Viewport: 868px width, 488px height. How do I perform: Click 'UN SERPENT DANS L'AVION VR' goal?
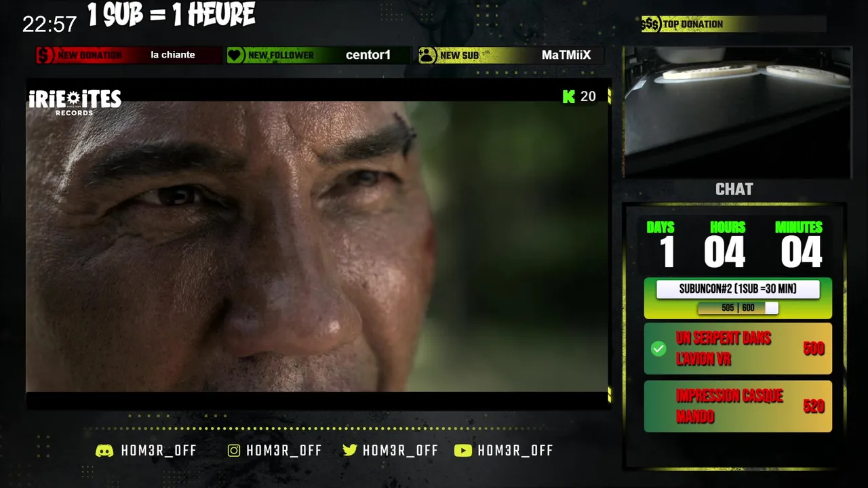[724, 348]
